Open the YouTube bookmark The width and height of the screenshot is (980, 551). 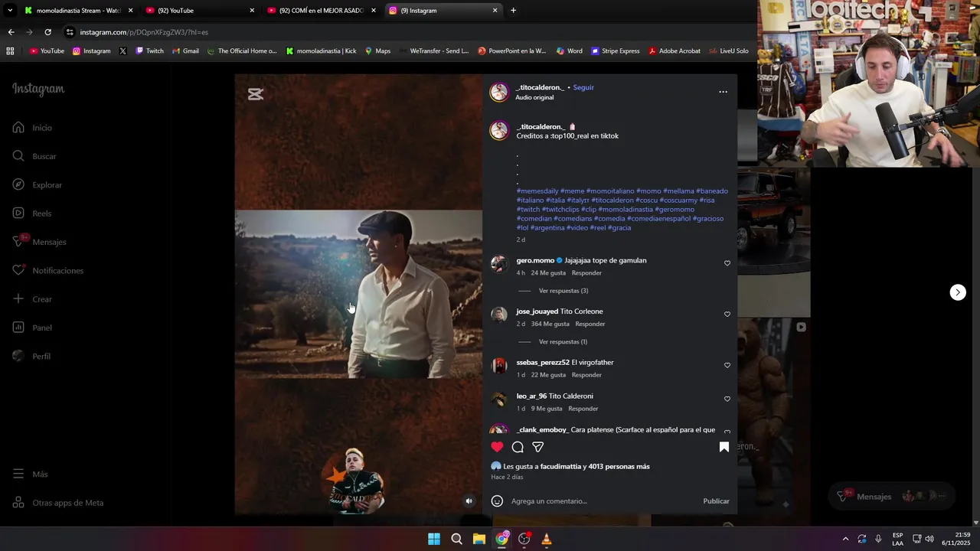pos(47,51)
